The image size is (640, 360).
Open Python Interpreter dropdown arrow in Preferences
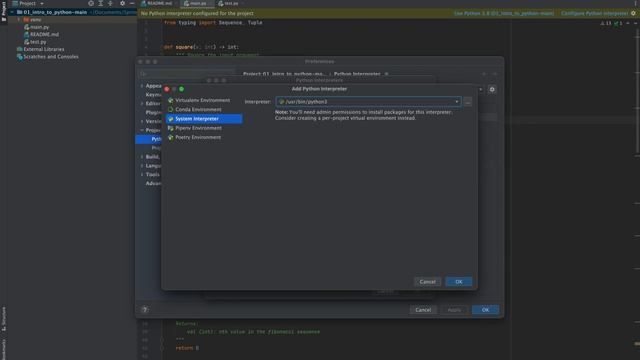(480, 89)
